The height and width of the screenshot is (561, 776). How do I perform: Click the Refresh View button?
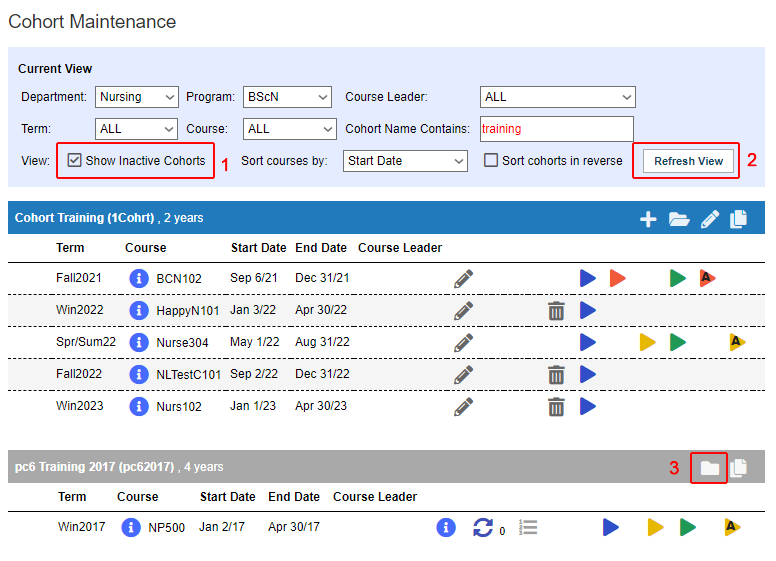(x=688, y=161)
